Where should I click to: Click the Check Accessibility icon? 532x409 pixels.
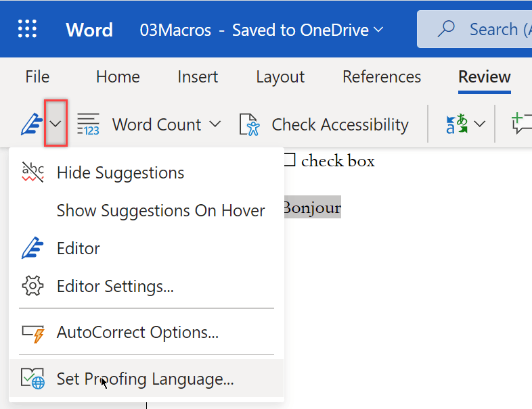point(249,124)
